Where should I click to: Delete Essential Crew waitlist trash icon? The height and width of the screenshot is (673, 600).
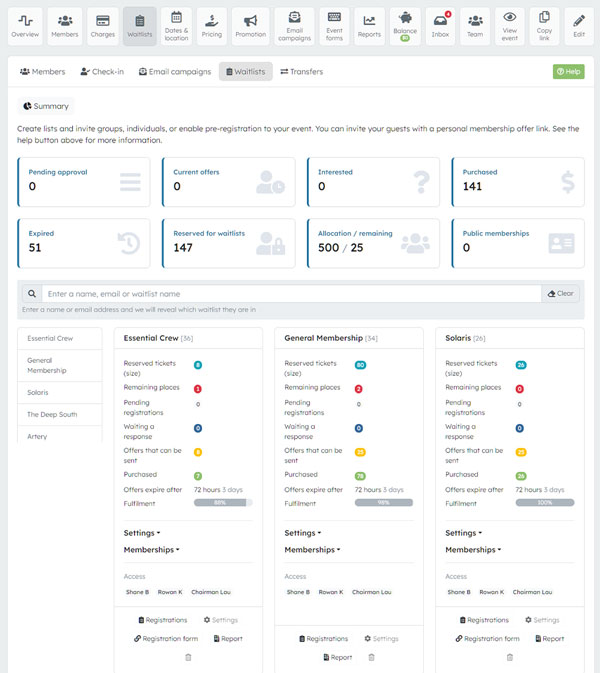pyautogui.click(x=188, y=657)
